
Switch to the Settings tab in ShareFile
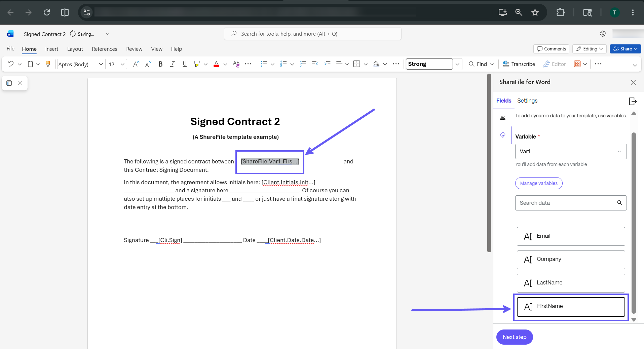click(x=527, y=101)
